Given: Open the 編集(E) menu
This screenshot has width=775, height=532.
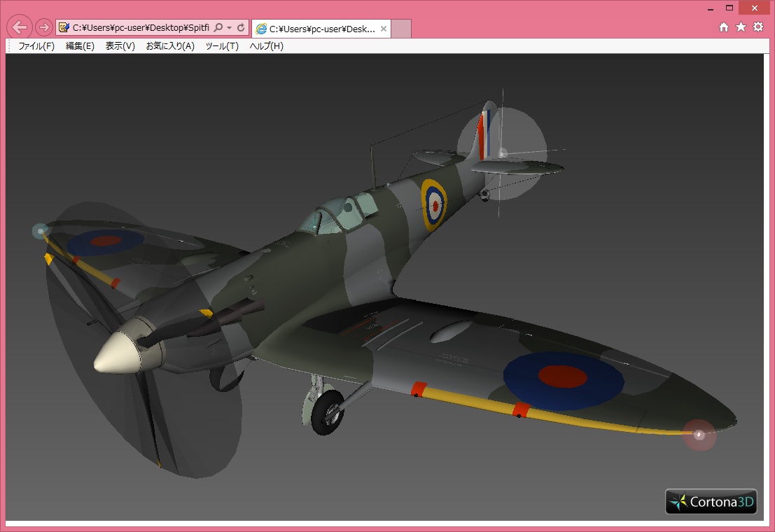Looking at the screenshot, I should tap(80, 46).
